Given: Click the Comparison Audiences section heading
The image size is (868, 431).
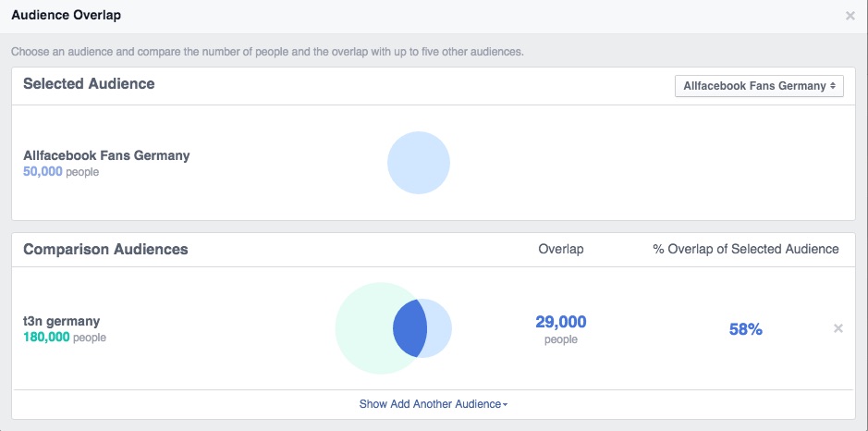Looking at the screenshot, I should (x=105, y=250).
